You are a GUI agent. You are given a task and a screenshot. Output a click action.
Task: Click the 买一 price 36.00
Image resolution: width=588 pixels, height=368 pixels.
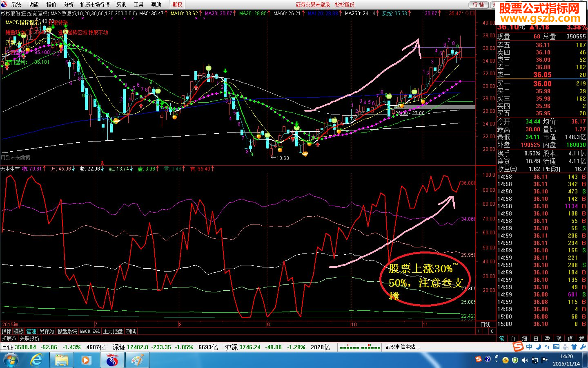(542, 83)
